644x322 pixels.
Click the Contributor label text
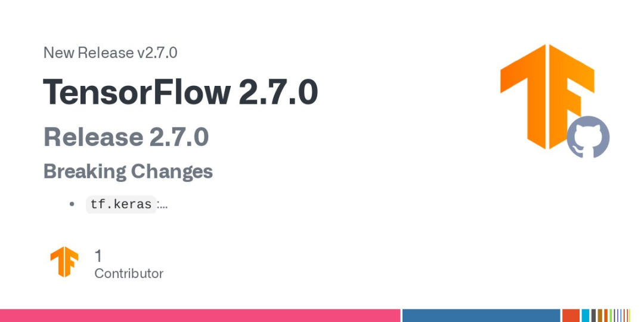[x=129, y=274]
